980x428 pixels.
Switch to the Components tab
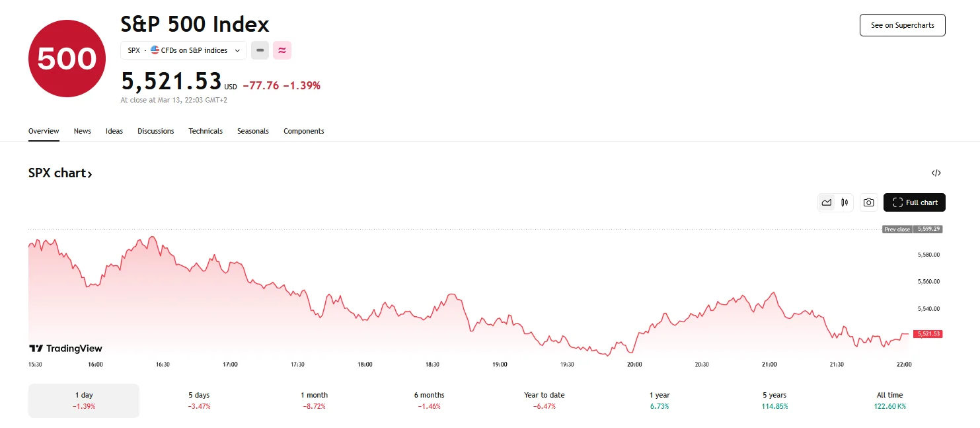pos(303,131)
